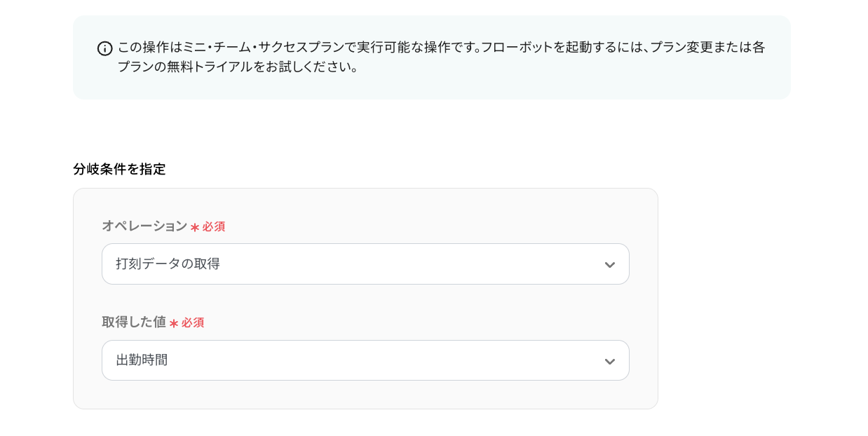
Task: Click the empty middle of the 取得した値 select box
Action: click(393, 361)
